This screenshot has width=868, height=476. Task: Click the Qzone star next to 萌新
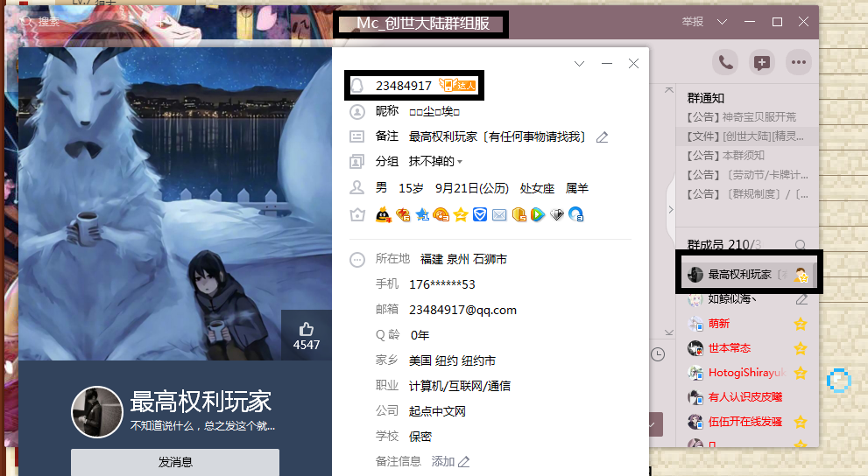[x=801, y=324]
